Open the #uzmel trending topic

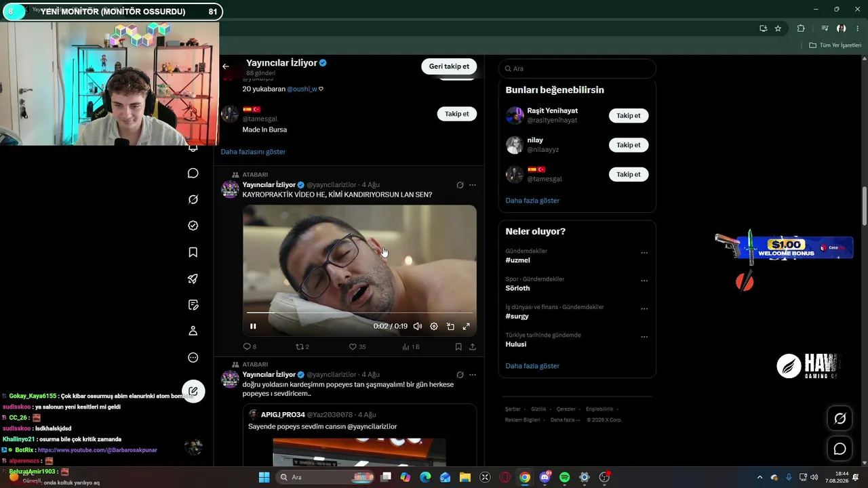pos(517,260)
